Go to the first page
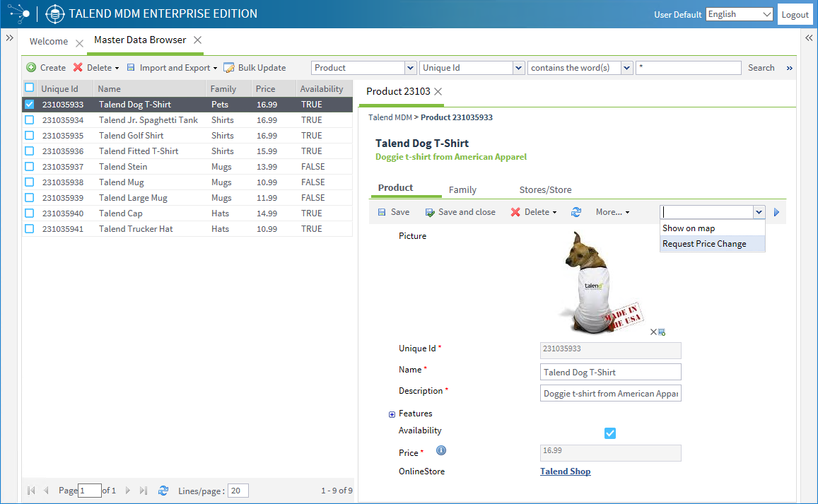 pyautogui.click(x=31, y=491)
